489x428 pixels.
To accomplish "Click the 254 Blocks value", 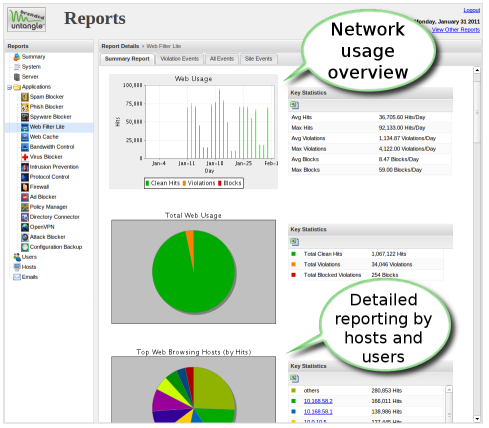I will (385, 275).
